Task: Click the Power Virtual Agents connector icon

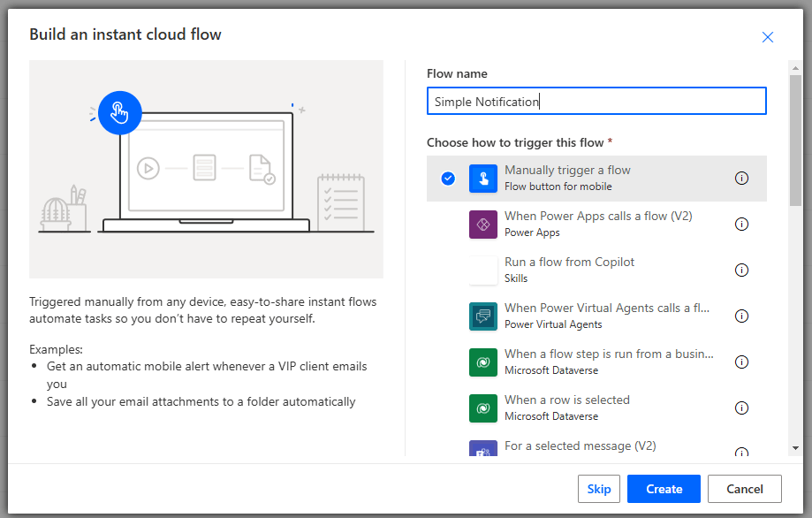Action: pyautogui.click(x=483, y=316)
